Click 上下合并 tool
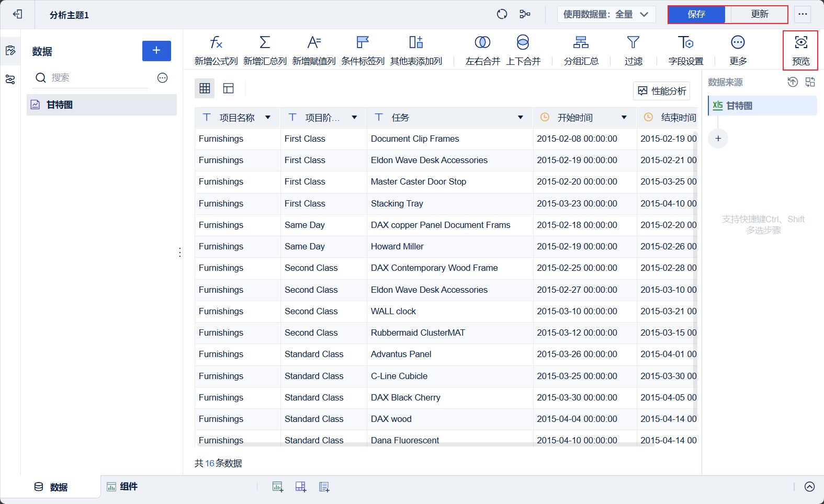This screenshot has width=824, height=504. coord(523,51)
